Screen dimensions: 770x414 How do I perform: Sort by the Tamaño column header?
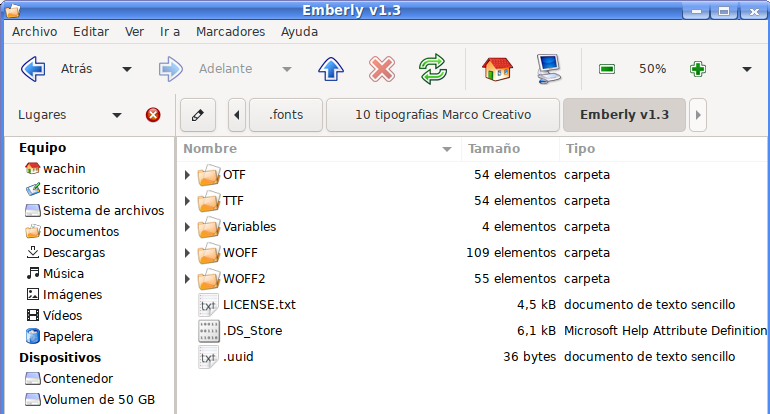point(510,149)
